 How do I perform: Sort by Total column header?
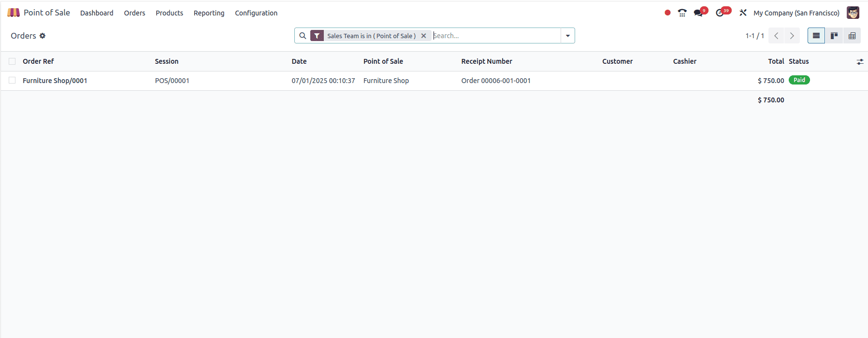click(x=776, y=61)
